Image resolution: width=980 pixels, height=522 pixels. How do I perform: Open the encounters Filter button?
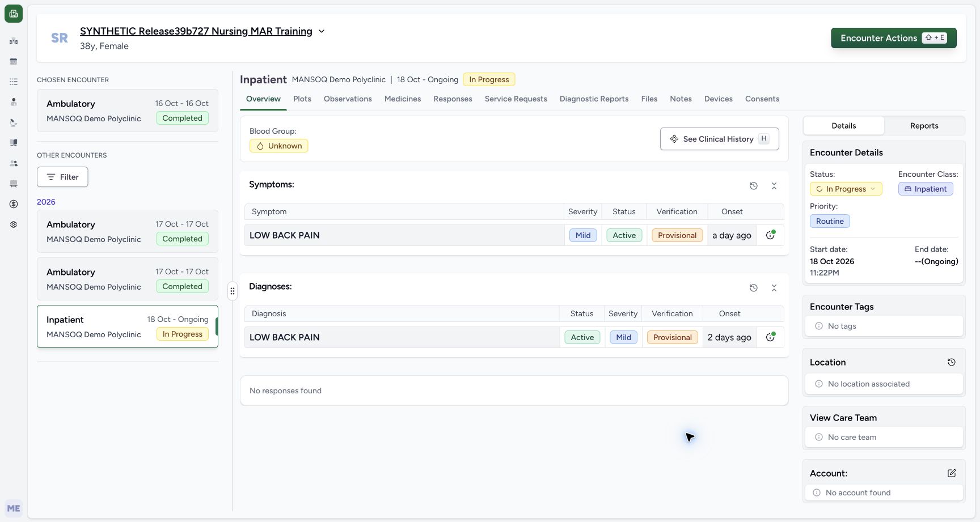[62, 177]
